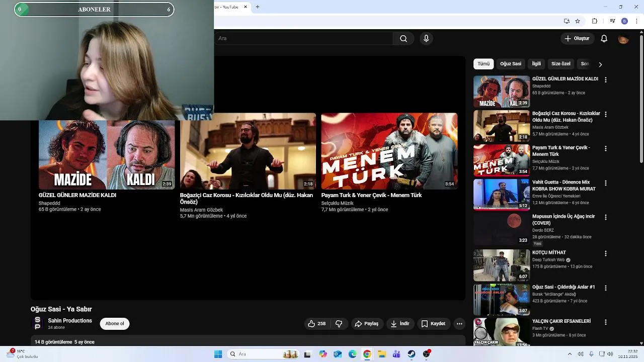Viewport: 644px width, 362px height.
Task: Click the Abone ol subscribe button
Action: 115,324
